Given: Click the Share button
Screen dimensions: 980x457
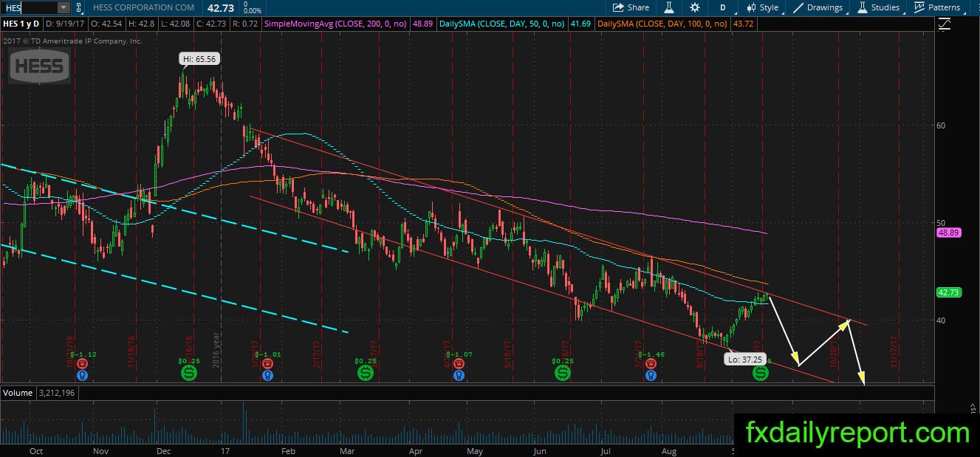Looking at the screenshot, I should point(631,7).
